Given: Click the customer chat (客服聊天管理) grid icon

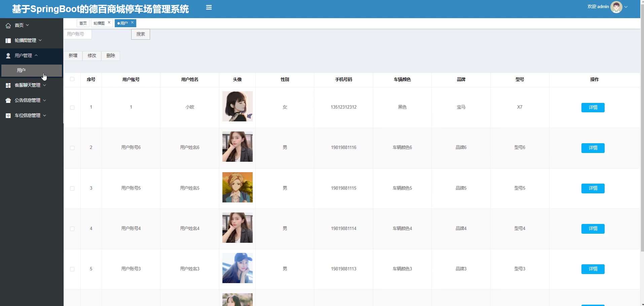Looking at the screenshot, I should click(x=8, y=85).
